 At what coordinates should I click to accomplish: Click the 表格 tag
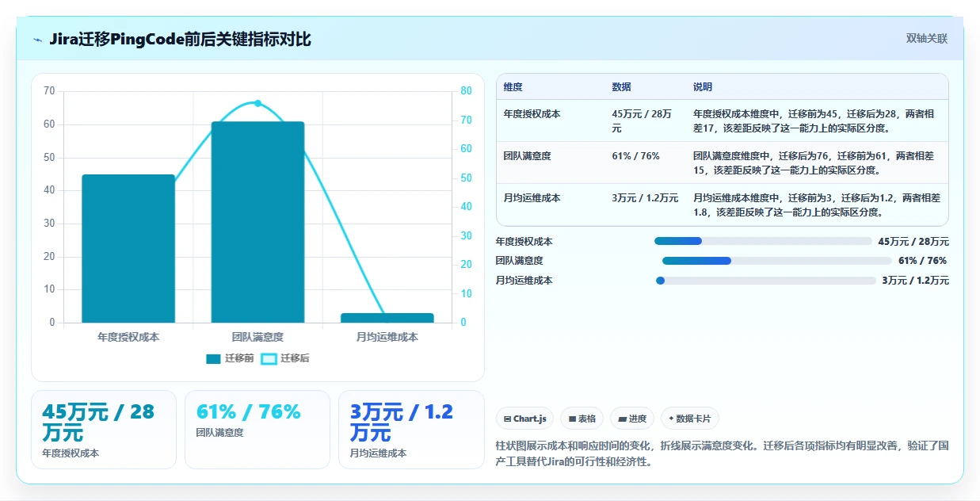point(582,419)
